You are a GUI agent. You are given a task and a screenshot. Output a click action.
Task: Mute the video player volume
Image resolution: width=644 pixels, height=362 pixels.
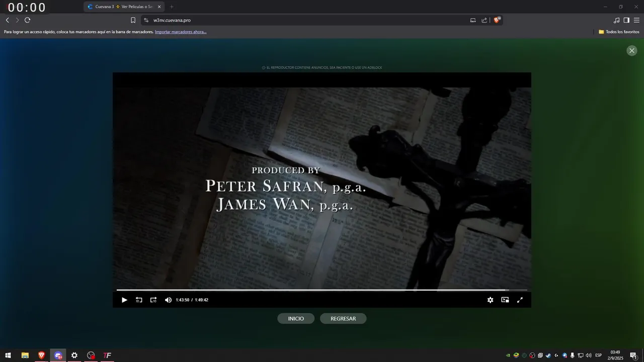tap(168, 300)
